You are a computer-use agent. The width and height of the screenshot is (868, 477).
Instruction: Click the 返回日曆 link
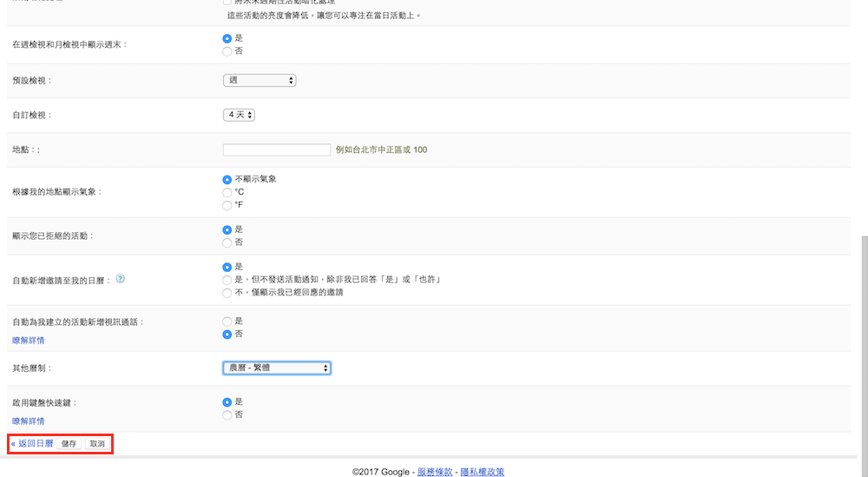coord(35,444)
